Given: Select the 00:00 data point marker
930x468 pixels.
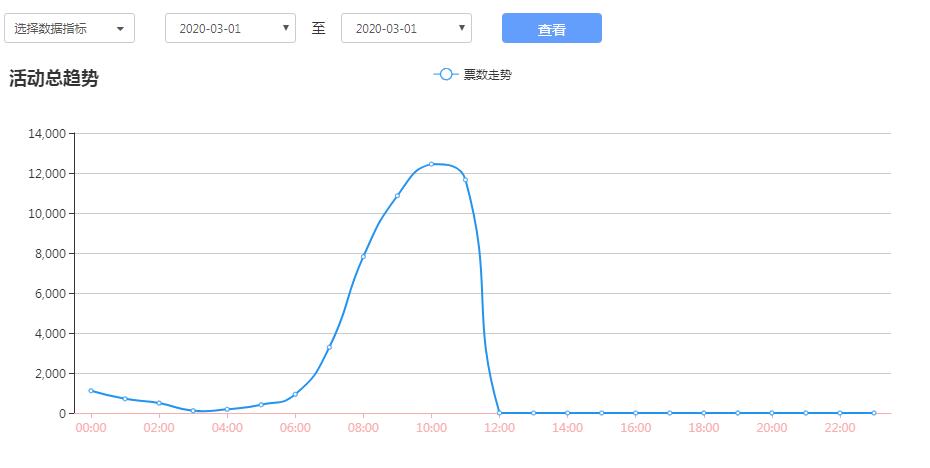Looking at the screenshot, I should [91, 391].
